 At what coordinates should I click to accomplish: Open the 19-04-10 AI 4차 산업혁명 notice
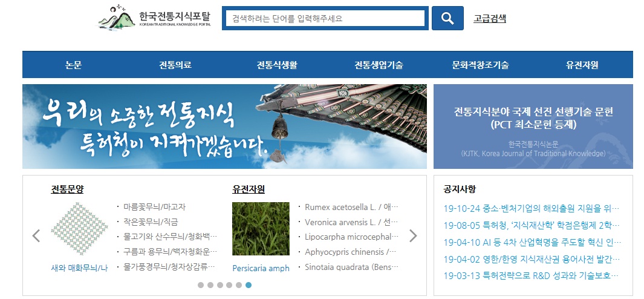[532, 242]
